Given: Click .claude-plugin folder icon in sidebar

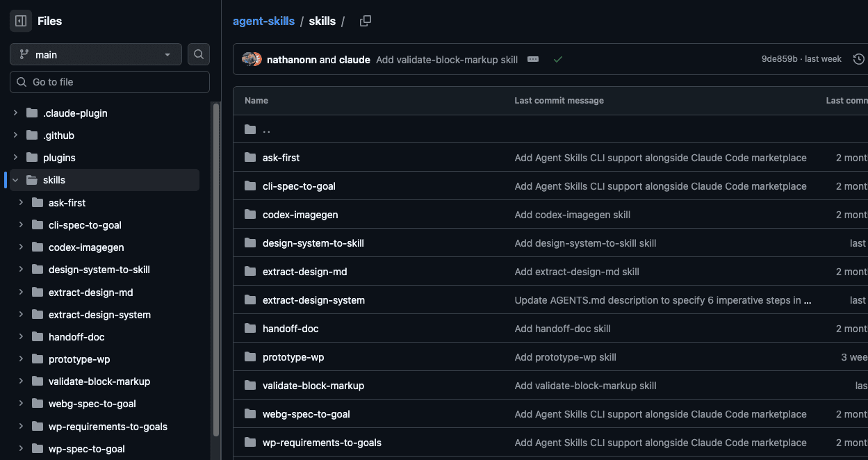Looking at the screenshot, I should pyautogui.click(x=32, y=113).
